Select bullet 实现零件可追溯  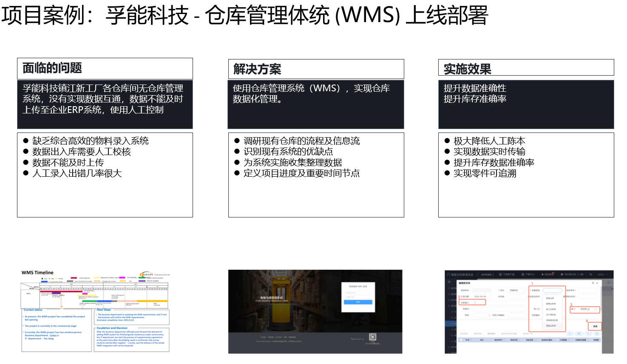pos(480,173)
